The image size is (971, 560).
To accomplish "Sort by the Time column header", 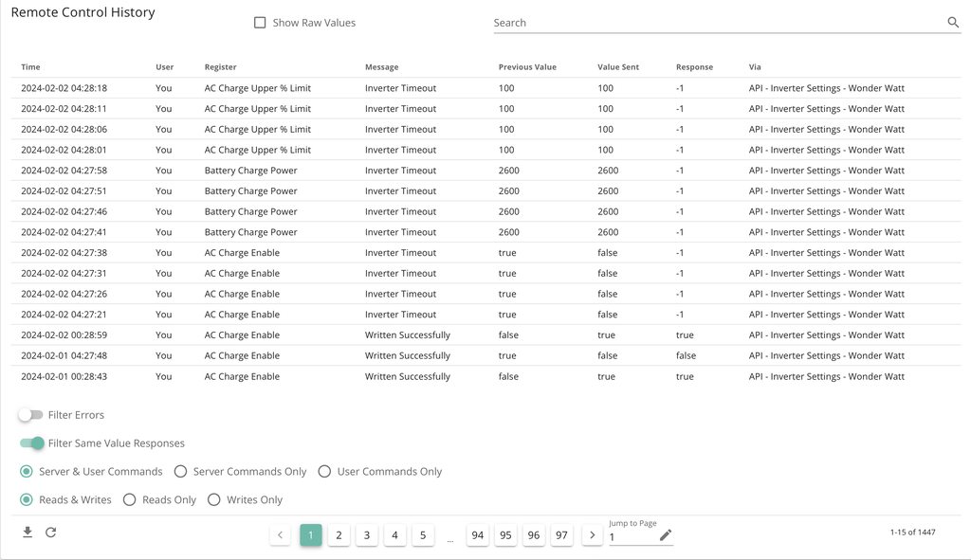I will coord(30,67).
